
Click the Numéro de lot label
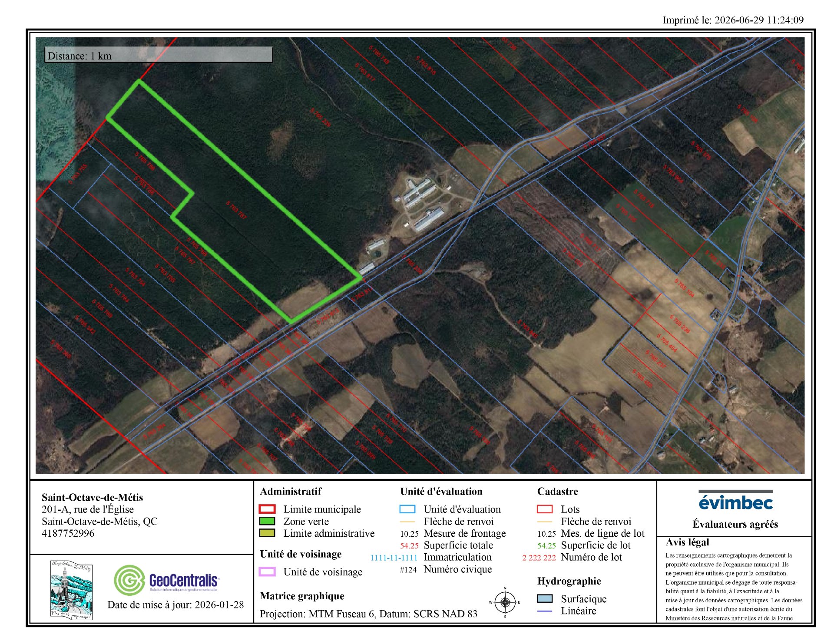click(x=591, y=557)
